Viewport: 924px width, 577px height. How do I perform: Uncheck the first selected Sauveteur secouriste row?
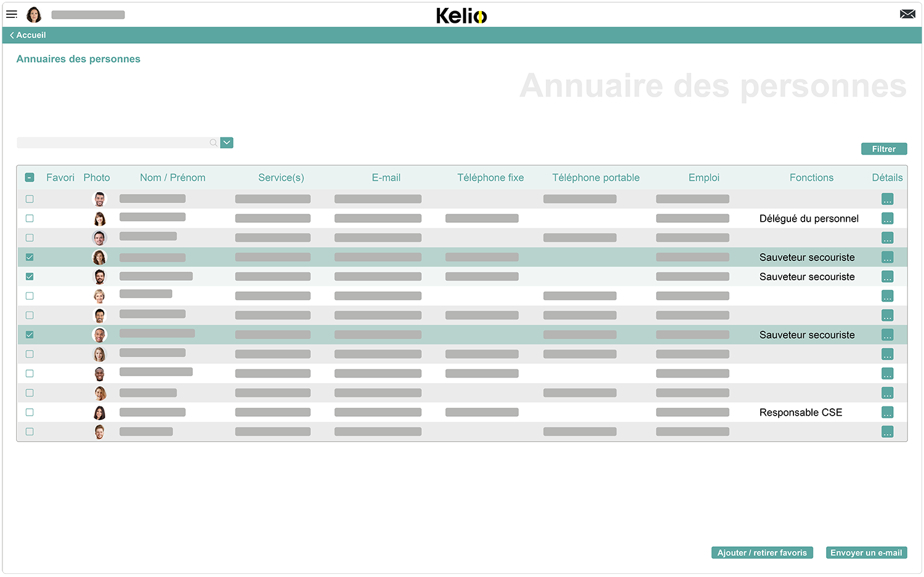(x=29, y=257)
